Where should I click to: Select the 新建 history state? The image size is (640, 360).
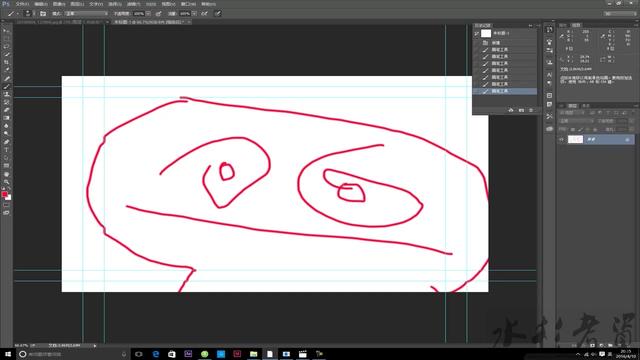click(505, 42)
